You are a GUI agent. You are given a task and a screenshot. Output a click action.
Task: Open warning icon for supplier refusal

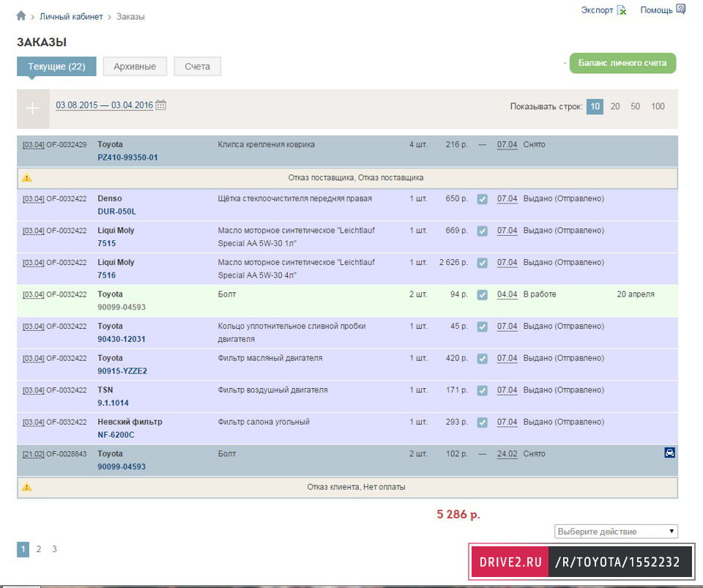pyautogui.click(x=27, y=178)
